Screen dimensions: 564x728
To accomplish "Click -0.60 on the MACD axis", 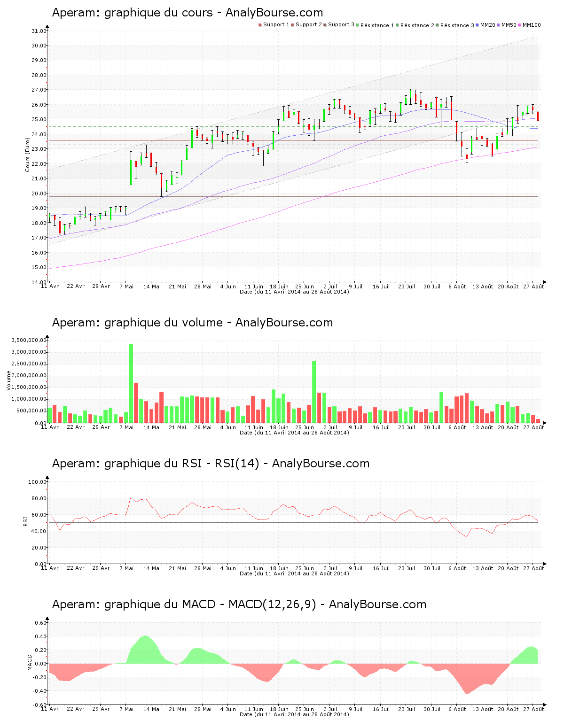I will (x=39, y=705).
